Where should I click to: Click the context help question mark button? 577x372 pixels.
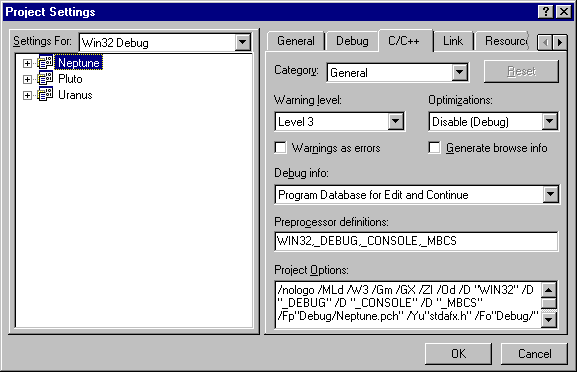(546, 12)
